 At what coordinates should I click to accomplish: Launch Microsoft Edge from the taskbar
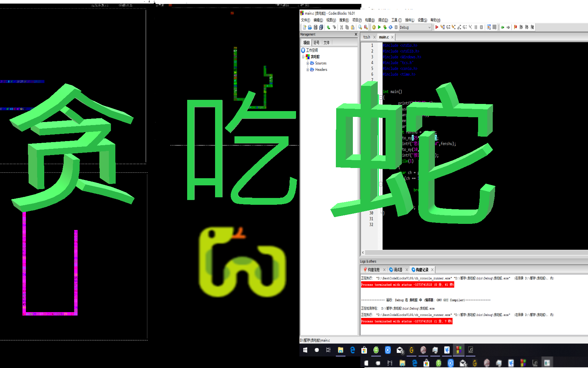point(353,350)
